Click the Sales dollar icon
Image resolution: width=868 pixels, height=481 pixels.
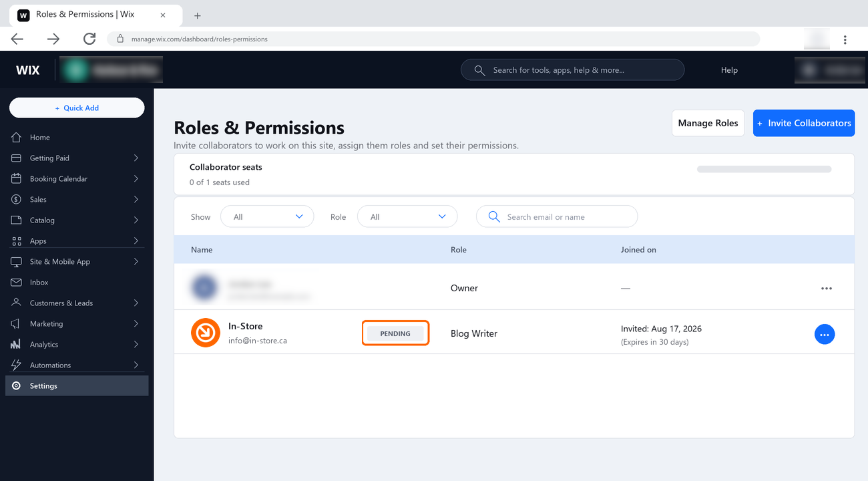click(x=17, y=200)
